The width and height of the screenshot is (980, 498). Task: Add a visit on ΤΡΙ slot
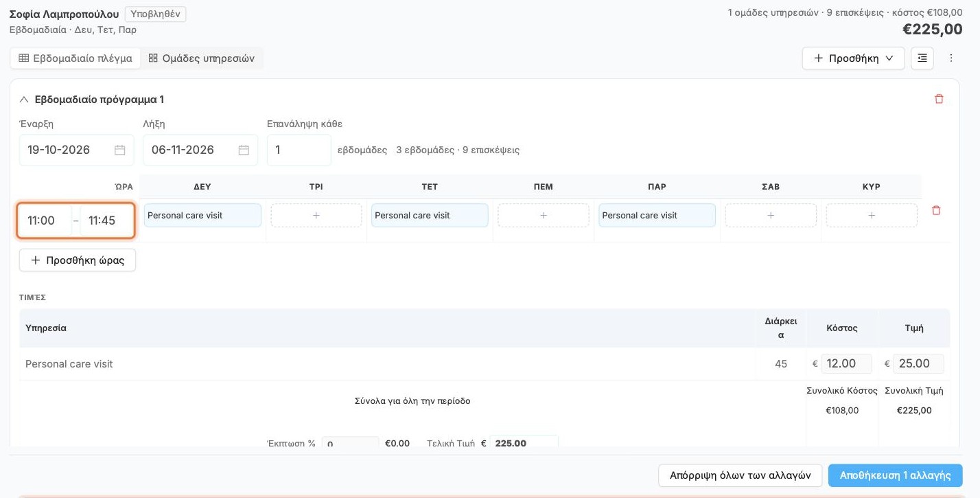(316, 215)
